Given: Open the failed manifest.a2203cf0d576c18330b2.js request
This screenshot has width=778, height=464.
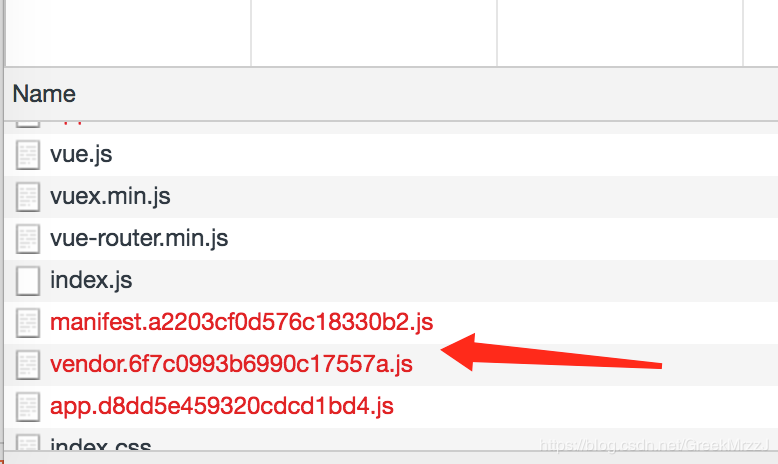Looking at the screenshot, I should (241, 323).
